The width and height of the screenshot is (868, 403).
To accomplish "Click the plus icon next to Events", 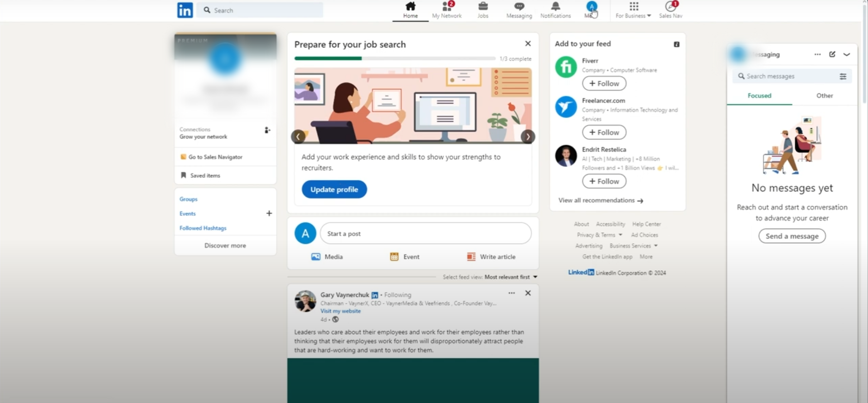I will 269,213.
